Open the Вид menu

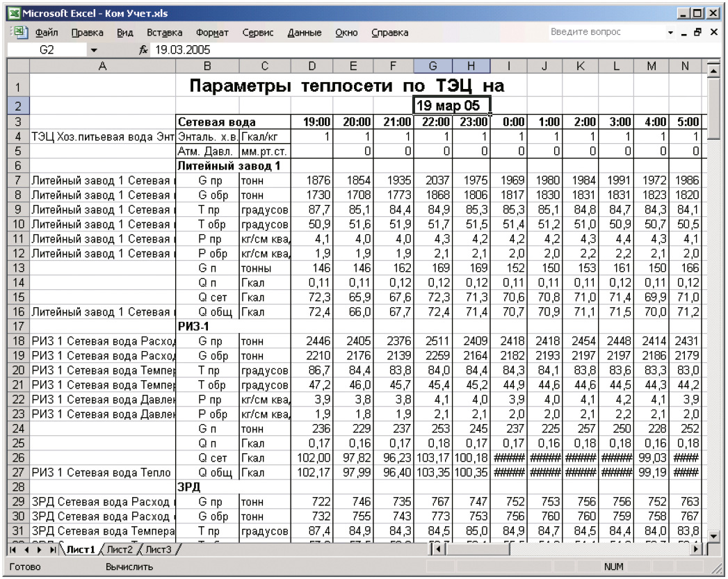tap(125, 33)
